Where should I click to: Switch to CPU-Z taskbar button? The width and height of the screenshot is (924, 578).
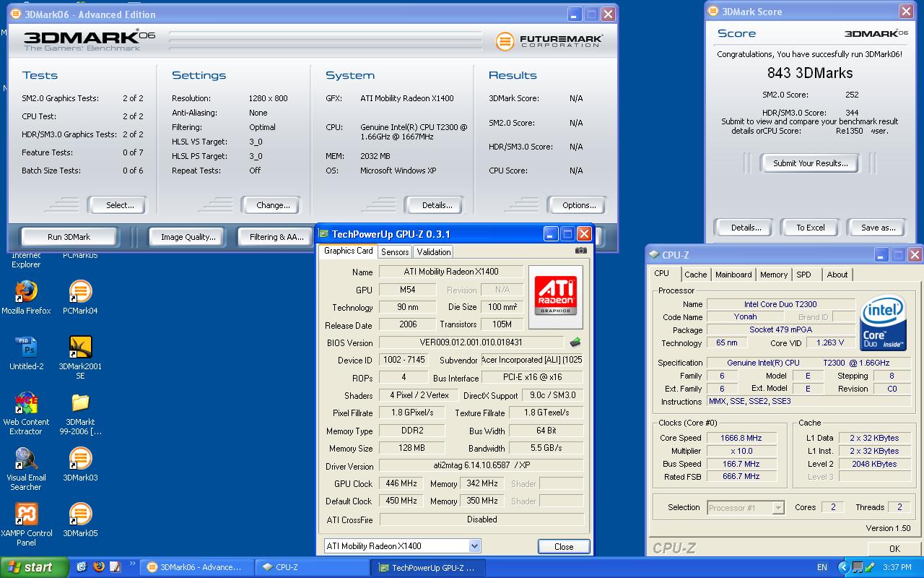[x=313, y=567]
